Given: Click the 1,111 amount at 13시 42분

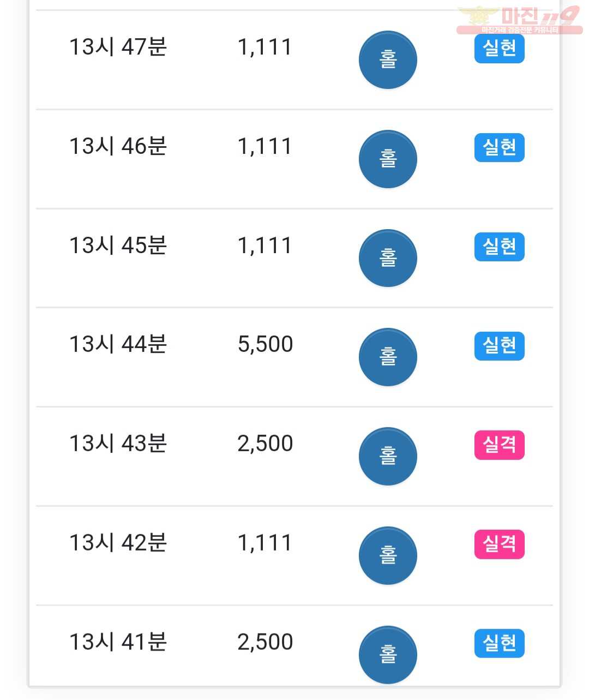Looking at the screenshot, I should pos(265,543).
